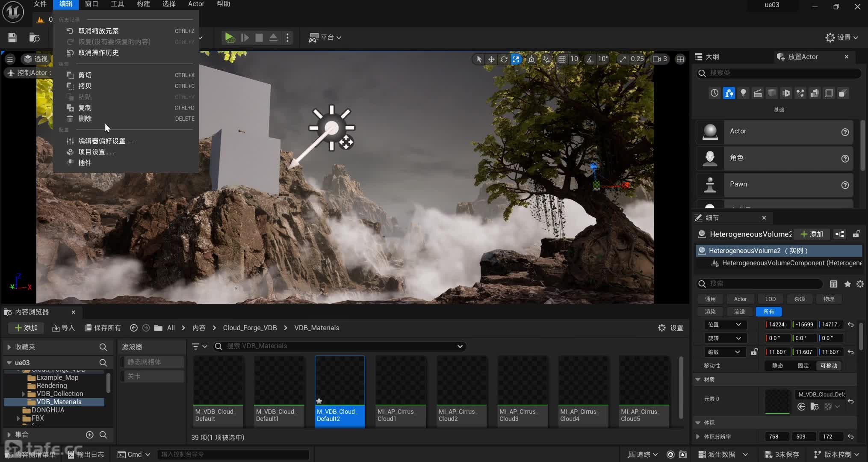Open the Settings (设置) dropdown in the main toolbar
Image resolution: width=868 pixels, height=462 pixels.
[x=841, y=38]
